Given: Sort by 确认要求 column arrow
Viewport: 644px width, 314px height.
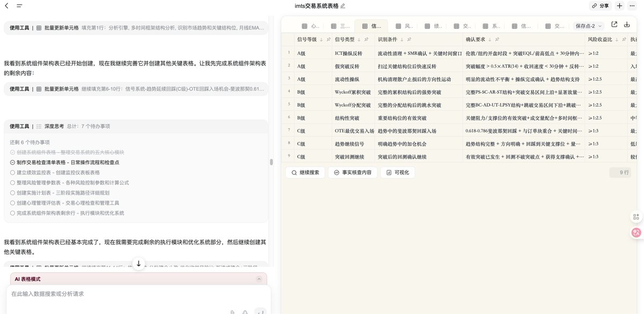Looking at the screenshot, I should 490,39.
